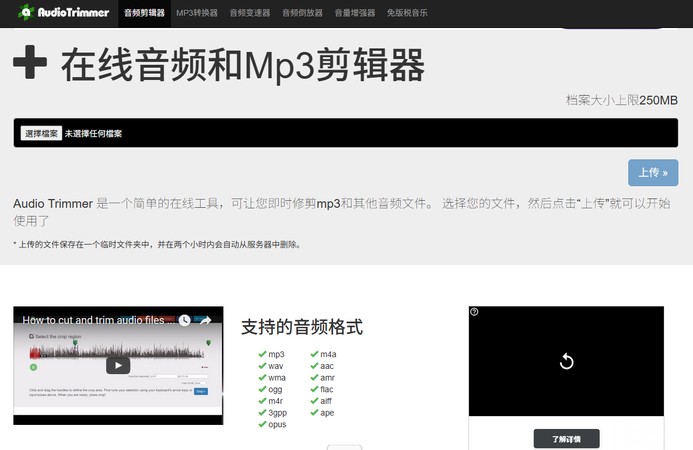The height and width of the screenshot is (450, 693).
Task: Click the video share arrow icon
Action: click(x=205, y=320)
